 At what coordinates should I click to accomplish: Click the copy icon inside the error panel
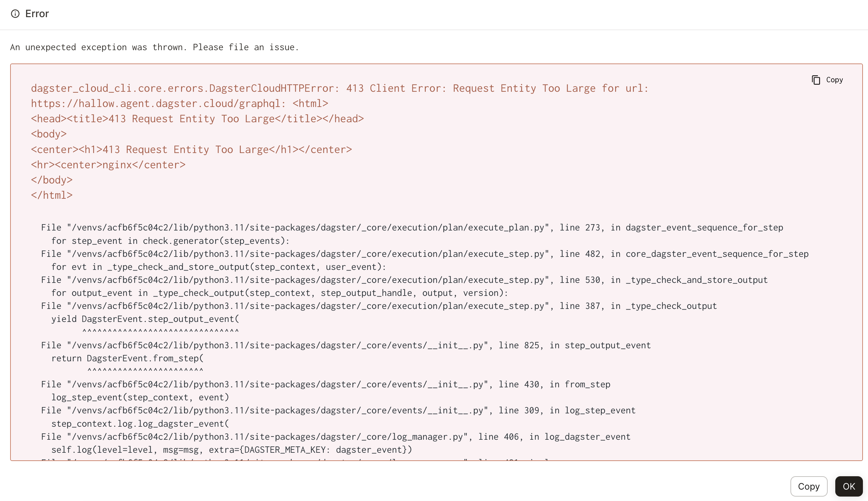(815, 79)
